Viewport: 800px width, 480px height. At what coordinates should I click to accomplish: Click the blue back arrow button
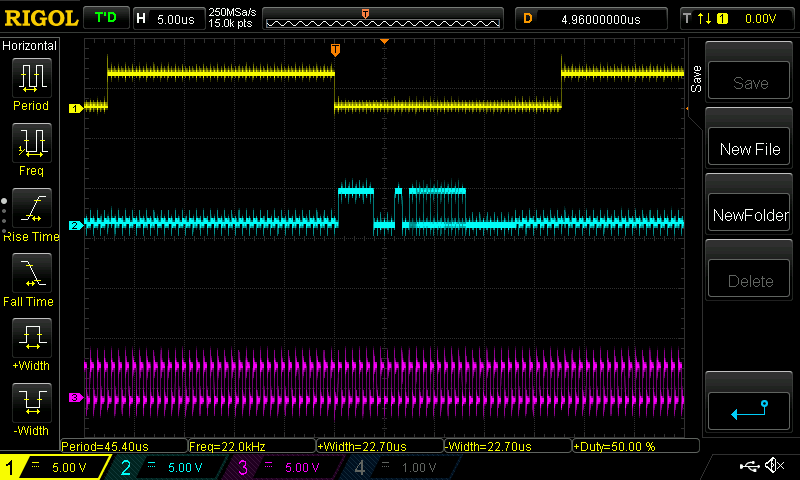[749, 411]
